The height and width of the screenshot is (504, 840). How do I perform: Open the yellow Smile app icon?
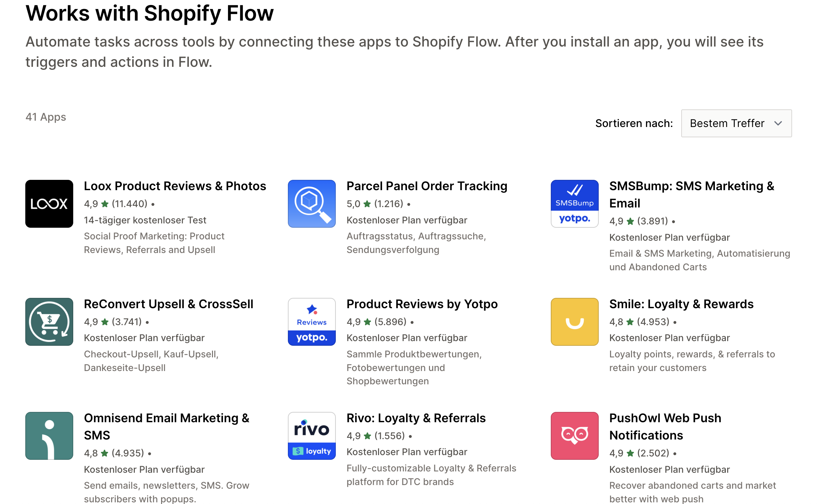click(574, 321)
